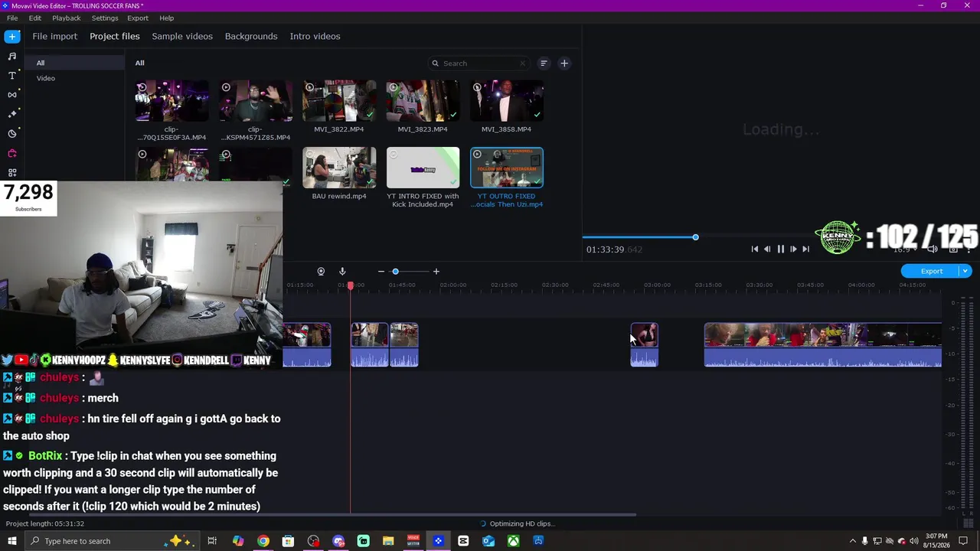Show hidden system tray icons chevron

click(852, 541)
